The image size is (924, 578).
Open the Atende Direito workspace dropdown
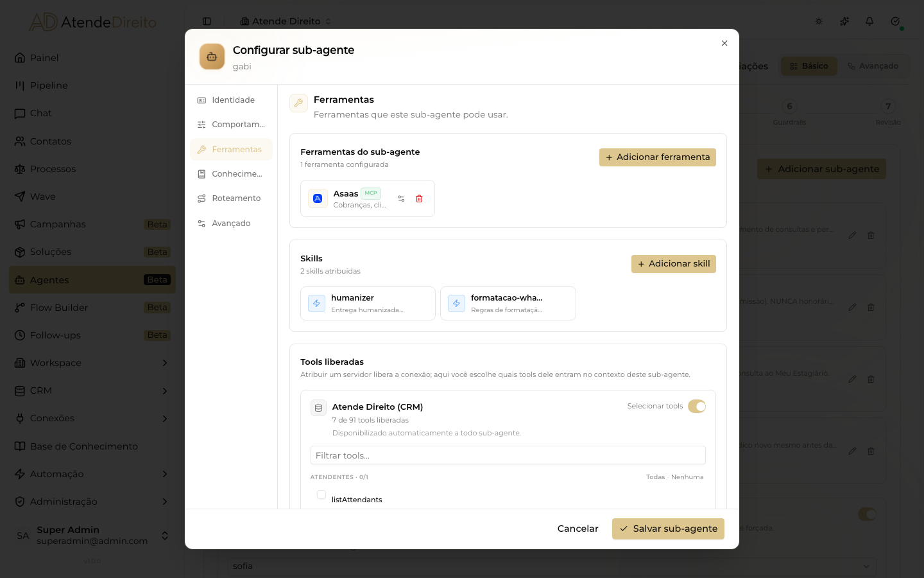[286, 21]
